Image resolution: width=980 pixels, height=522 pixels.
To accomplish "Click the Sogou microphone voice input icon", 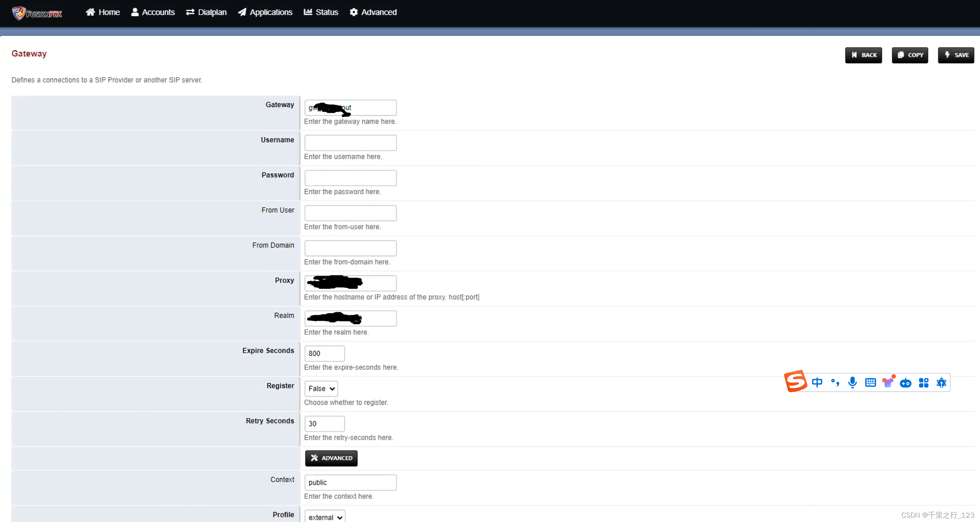I will (x=852, y=383).
